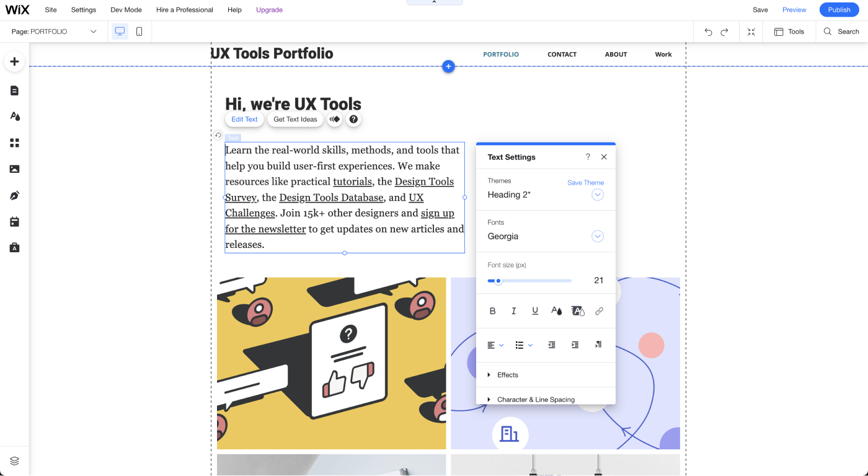Open the Pages & Menu sidebar icon
The height and width of the screenshot is (476, 868).
(14, 90)
